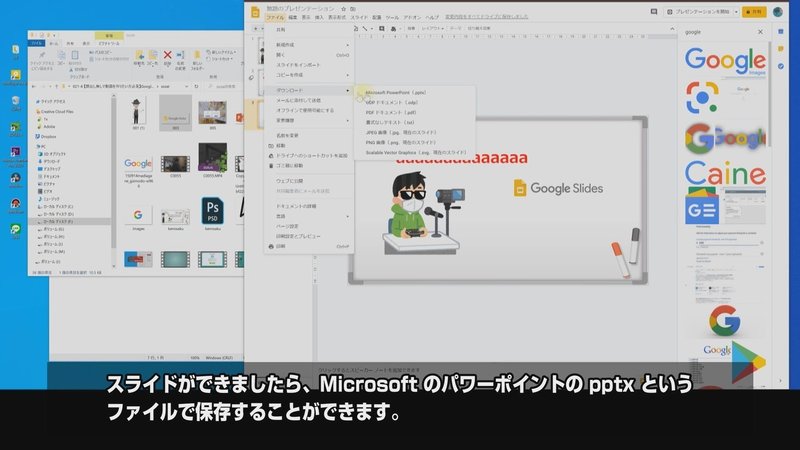Click refresh icon beside Explorer address bar

tap(196, 86)
